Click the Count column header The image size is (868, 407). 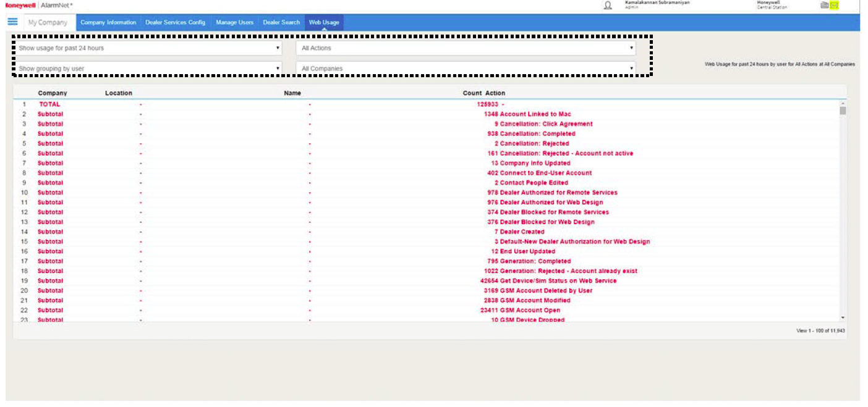tap(472, 93)
